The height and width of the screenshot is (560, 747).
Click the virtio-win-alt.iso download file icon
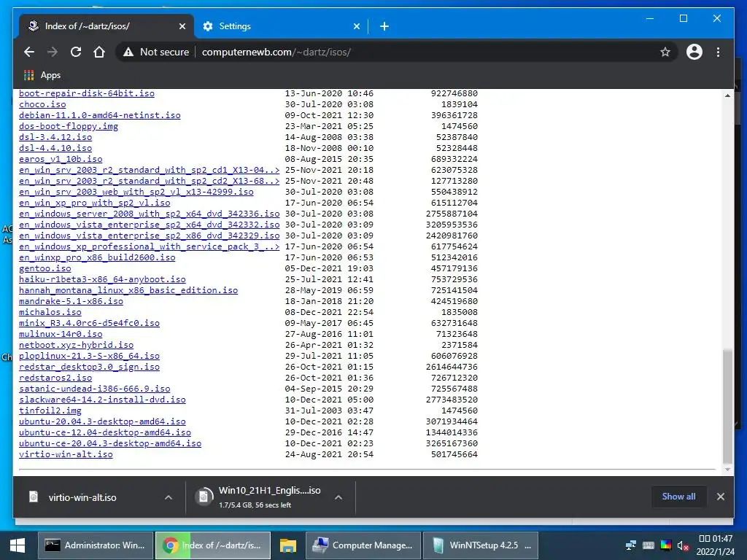pyautogui.click(x=34, y=497)
